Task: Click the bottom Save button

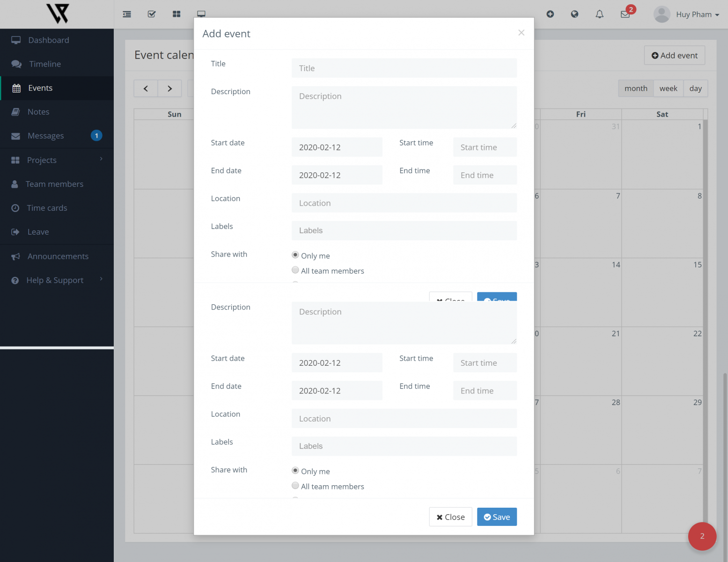Action: 497,517
